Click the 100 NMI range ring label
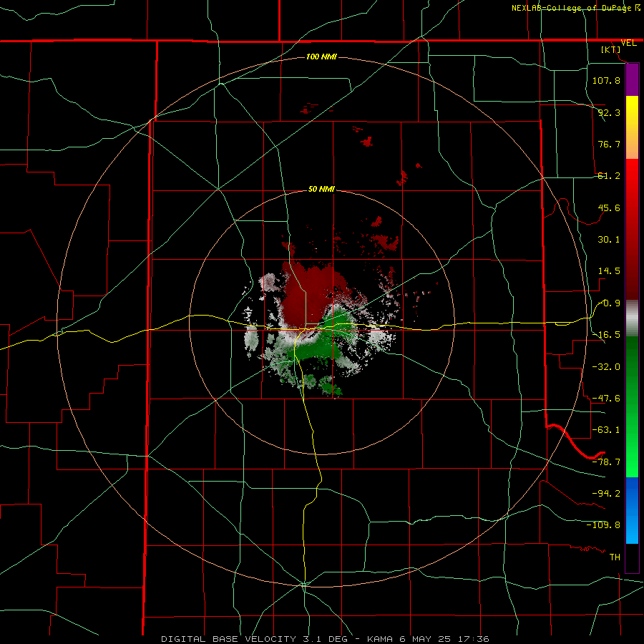The width and height of the screenshot is (644, 644). [321, 57]
